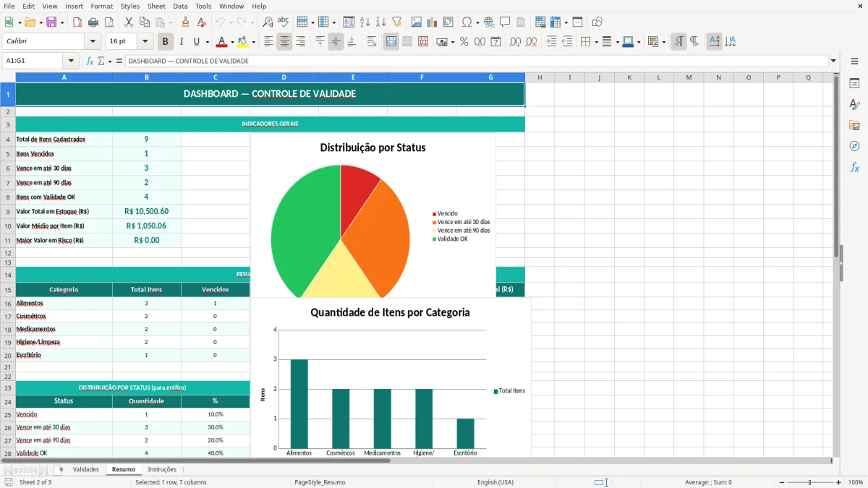This screenshot has height=488, width=868.
Task: Click the Save document icon
Action: pyautogui.click(x=51, y=22)
